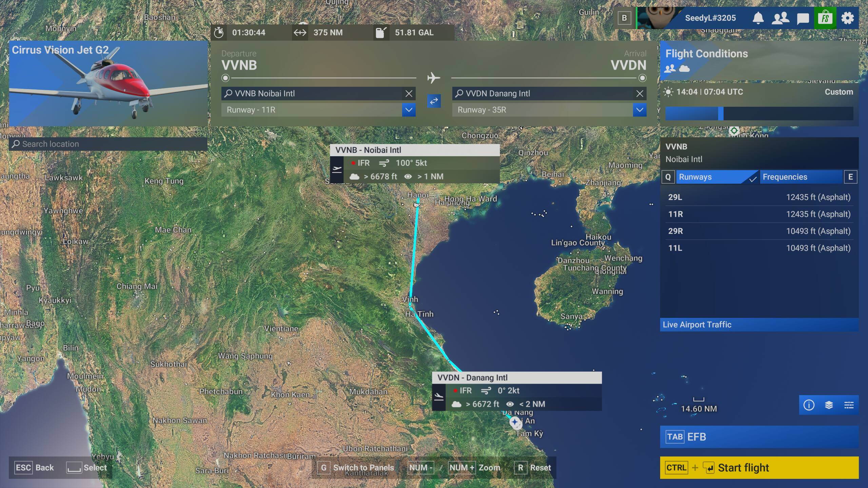The image size is (868, 488).
Task: Swap departure and arrival airports
Action: (x=434, y=101)
